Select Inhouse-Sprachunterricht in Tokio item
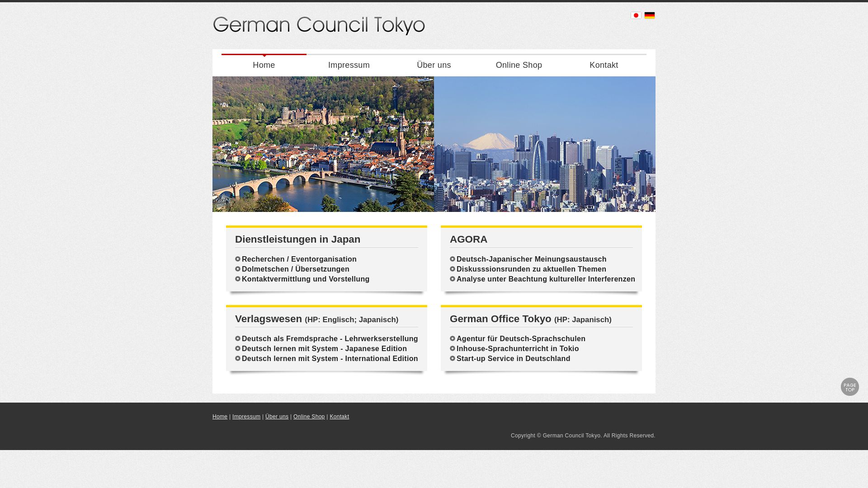The image size is (868, 488). 518,349
